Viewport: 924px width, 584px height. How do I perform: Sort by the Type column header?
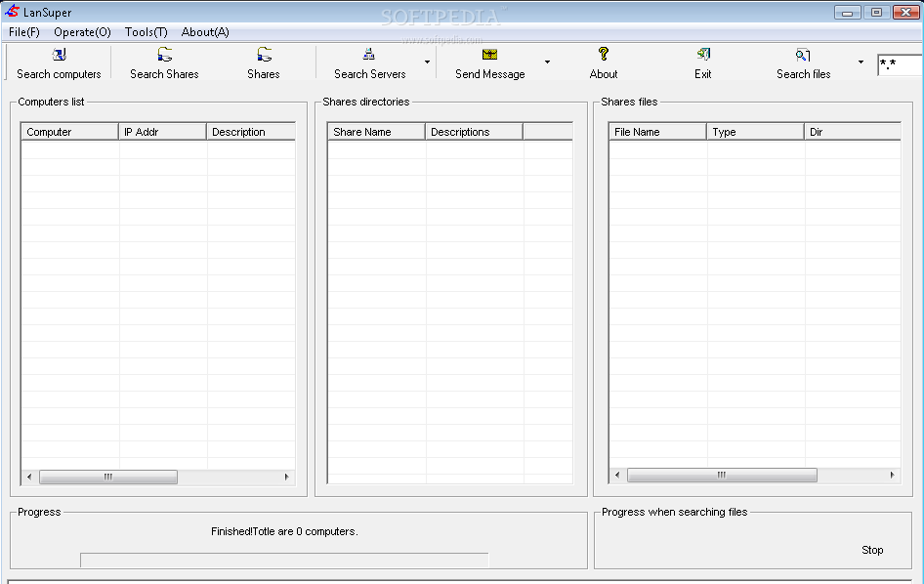pos(755,132)
